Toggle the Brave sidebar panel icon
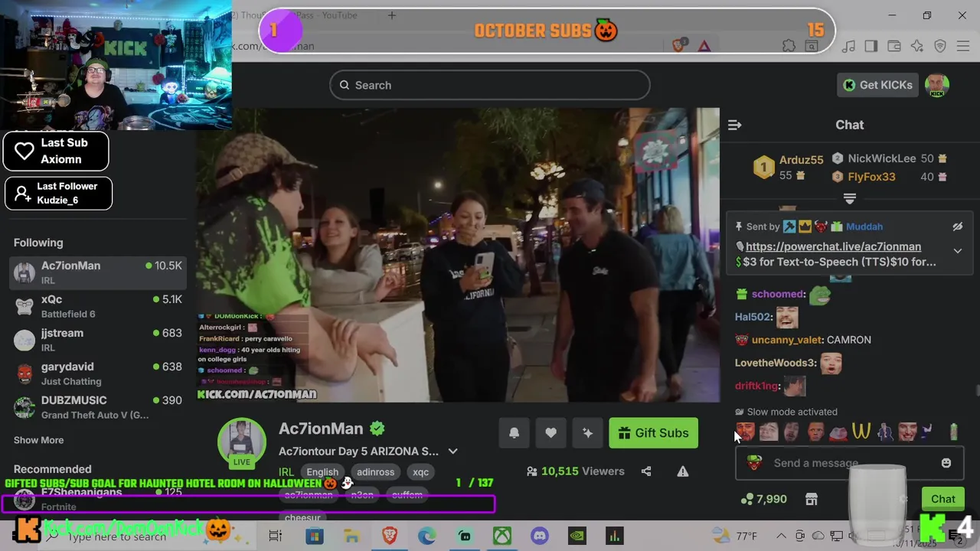This screenshot has height=551, width=980. pyautogui.click(x=871, y=47)
